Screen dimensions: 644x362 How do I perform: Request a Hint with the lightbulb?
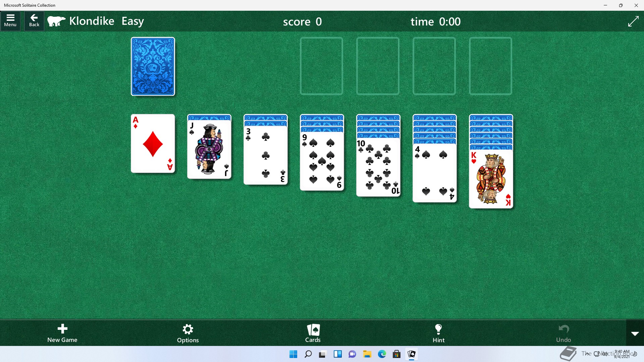coord(438,333)
